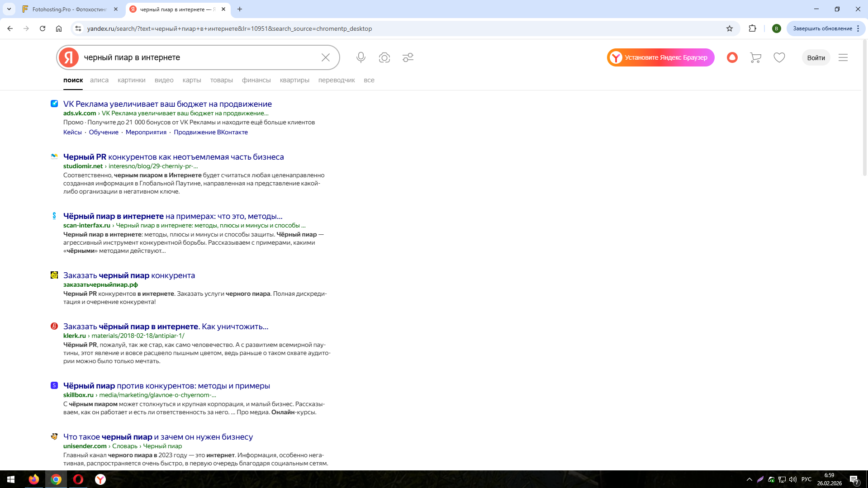The width and height of the screenshot is (868, 488).
Task: Open favorites heart icon
Action: 779,57
